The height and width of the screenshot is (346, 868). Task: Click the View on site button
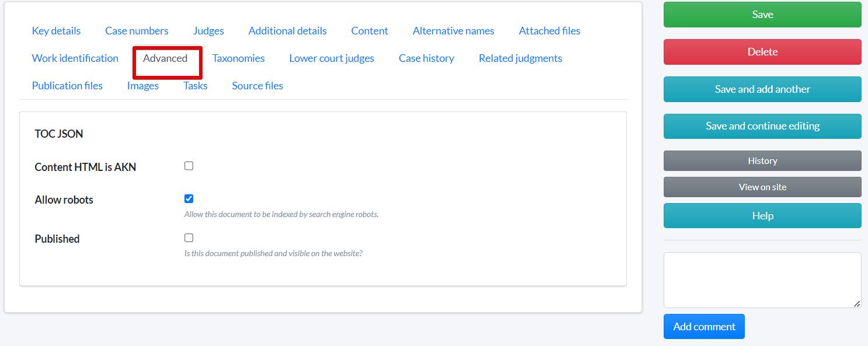(762, 187)
